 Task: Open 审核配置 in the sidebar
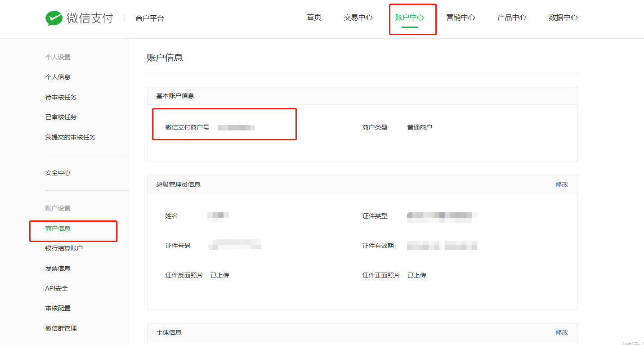(x=58, y=308)
